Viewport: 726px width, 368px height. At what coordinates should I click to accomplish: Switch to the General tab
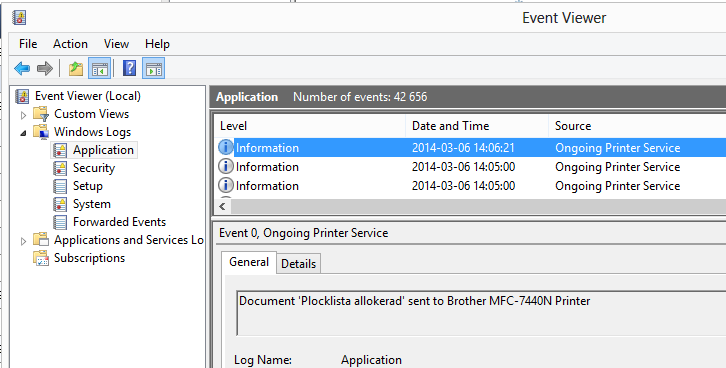pos(249,262)
